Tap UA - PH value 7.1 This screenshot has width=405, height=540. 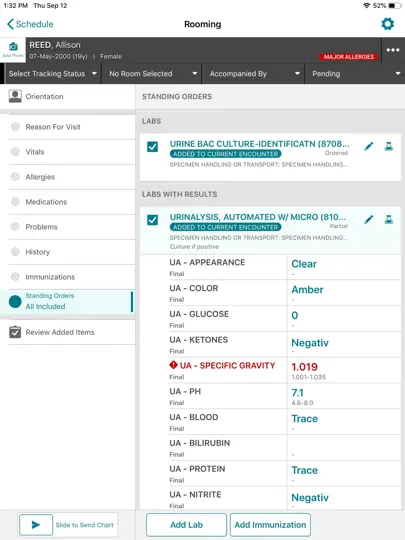tap(298, 393)
